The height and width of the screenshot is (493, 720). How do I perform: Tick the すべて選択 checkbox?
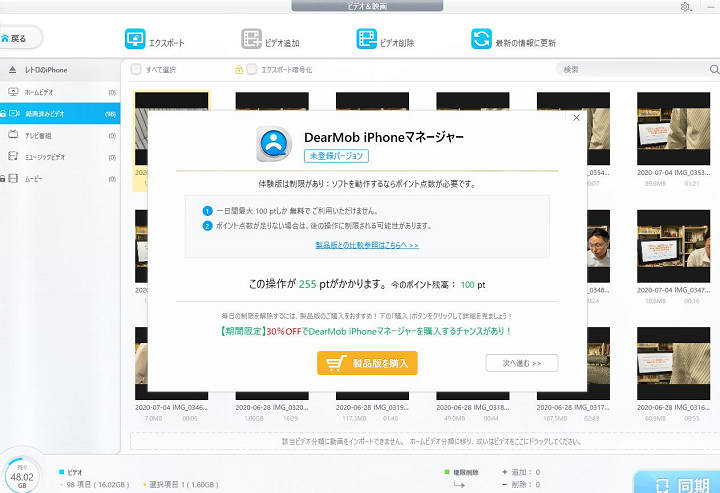tap(136, 69)
